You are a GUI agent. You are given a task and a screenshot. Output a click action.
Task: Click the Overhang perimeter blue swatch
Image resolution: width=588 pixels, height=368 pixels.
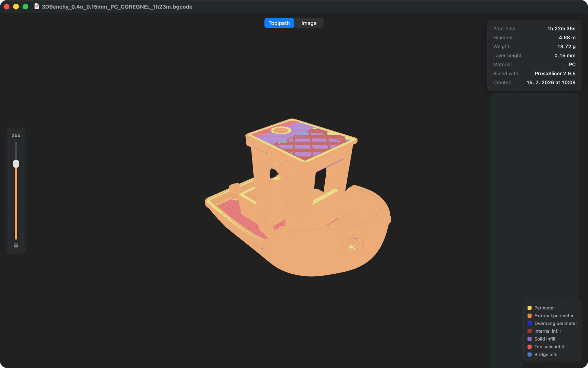point(530,324)
